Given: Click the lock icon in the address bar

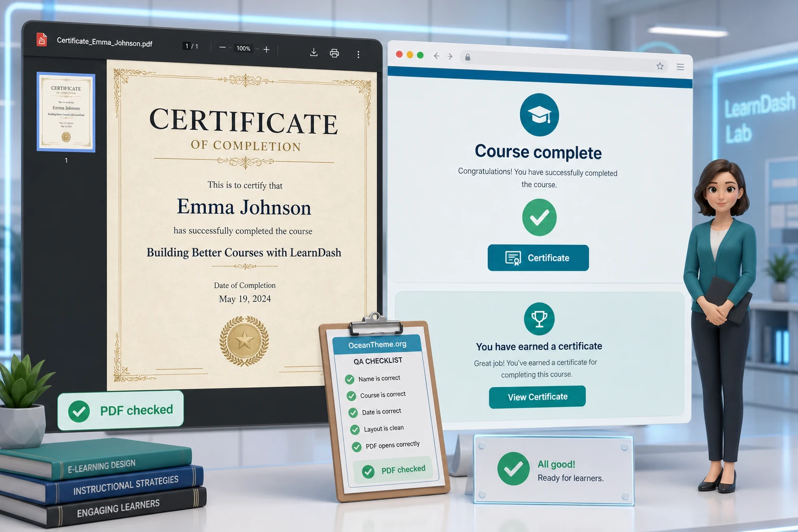Looking at the screenshot, I should click(x=468, y=57).
